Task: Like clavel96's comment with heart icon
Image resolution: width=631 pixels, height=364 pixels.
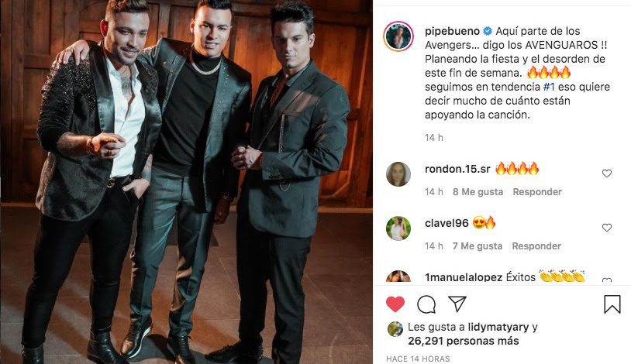Action: click(x=607, y=228)
